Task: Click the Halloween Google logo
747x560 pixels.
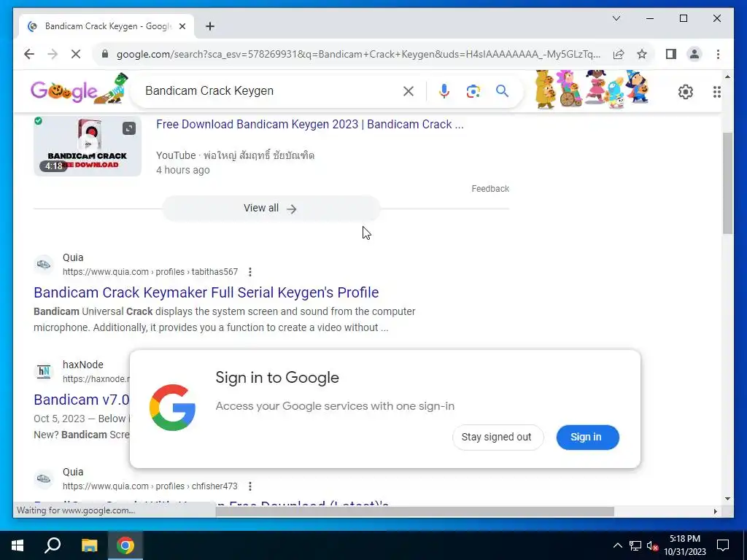Action: tap(79, 89)
